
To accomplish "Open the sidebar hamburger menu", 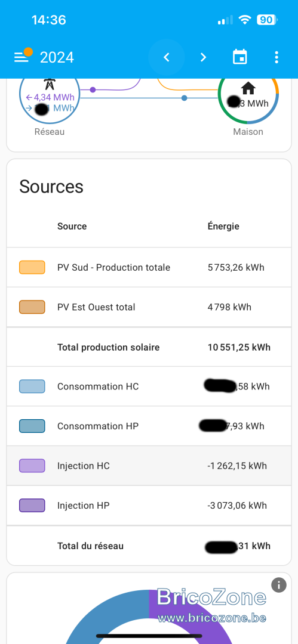I will [21, 57].
